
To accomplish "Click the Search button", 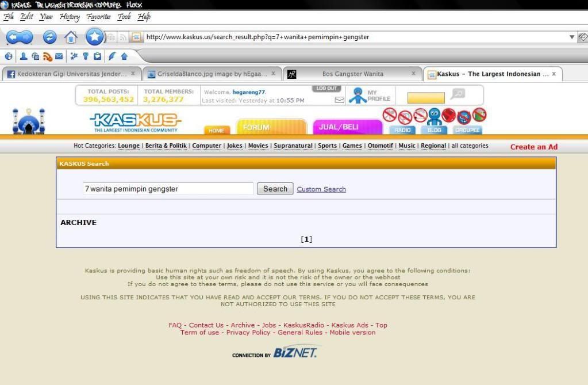I will (x=275, y=189).
